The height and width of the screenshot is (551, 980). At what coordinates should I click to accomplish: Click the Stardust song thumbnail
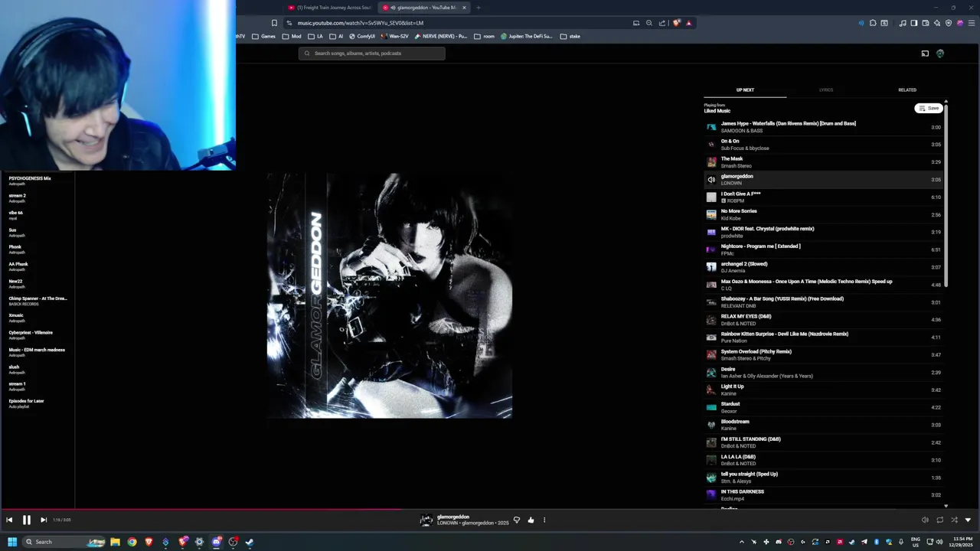point(711,407)
